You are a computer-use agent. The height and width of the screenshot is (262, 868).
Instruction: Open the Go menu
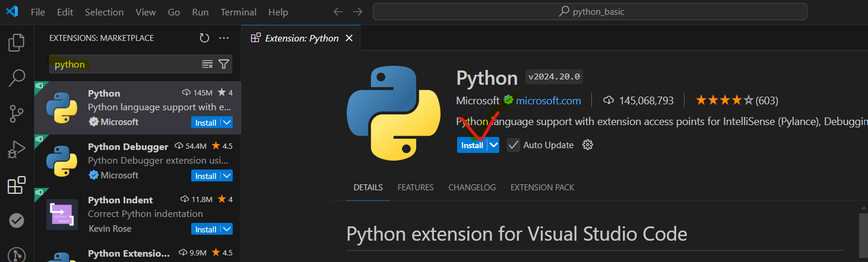174,12
